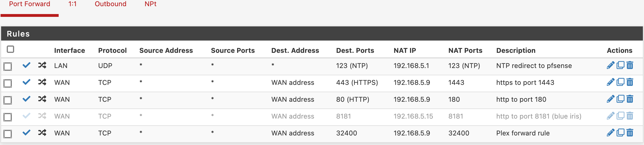644x145 pixels.
Task: Go to the NPt tab
Action: (x=150, y=4)
